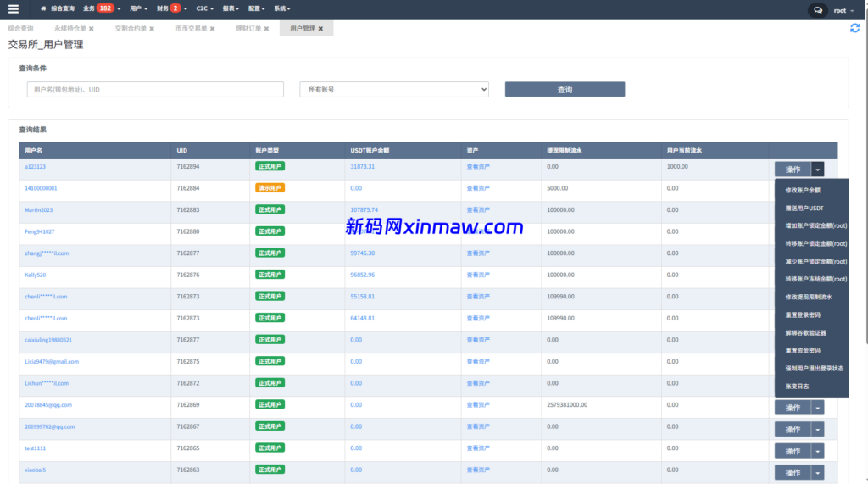Switch to the 综合查询 tab
The height and width of the screenshot is (484, 868).
(x=20, y=29)
